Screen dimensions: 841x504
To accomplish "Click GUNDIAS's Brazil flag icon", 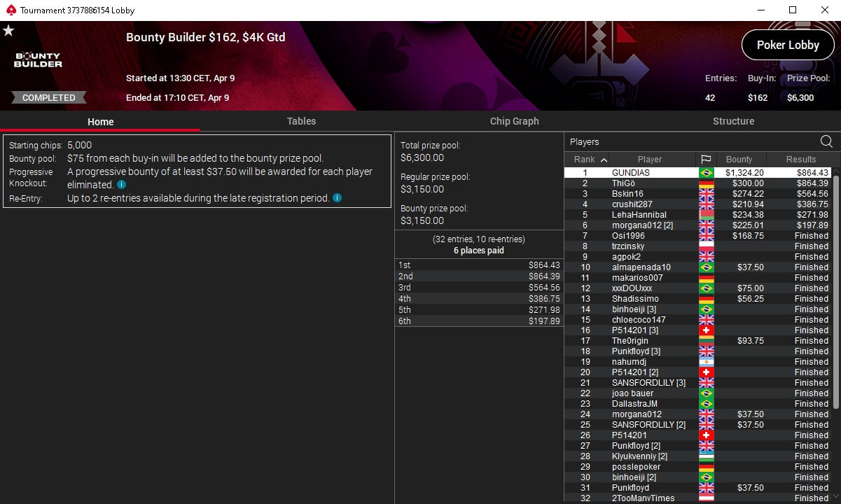I will [x=706, y=173].
